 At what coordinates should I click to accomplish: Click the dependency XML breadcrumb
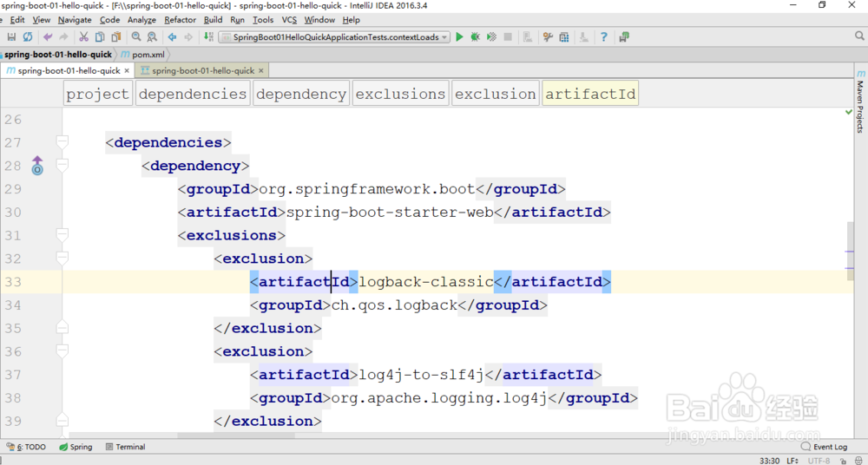[x=301, y=94]
